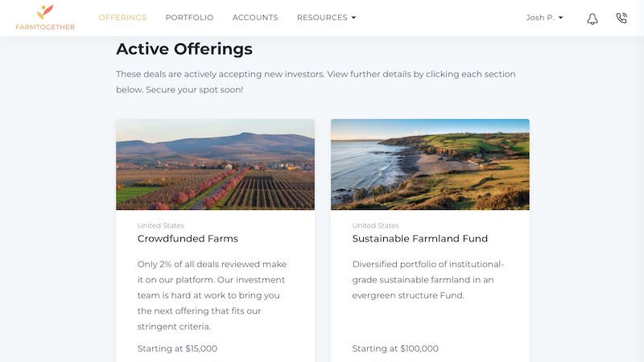
Task: Click United States label above Crowdfunded Farms
Action: click(x=160, y=226)
